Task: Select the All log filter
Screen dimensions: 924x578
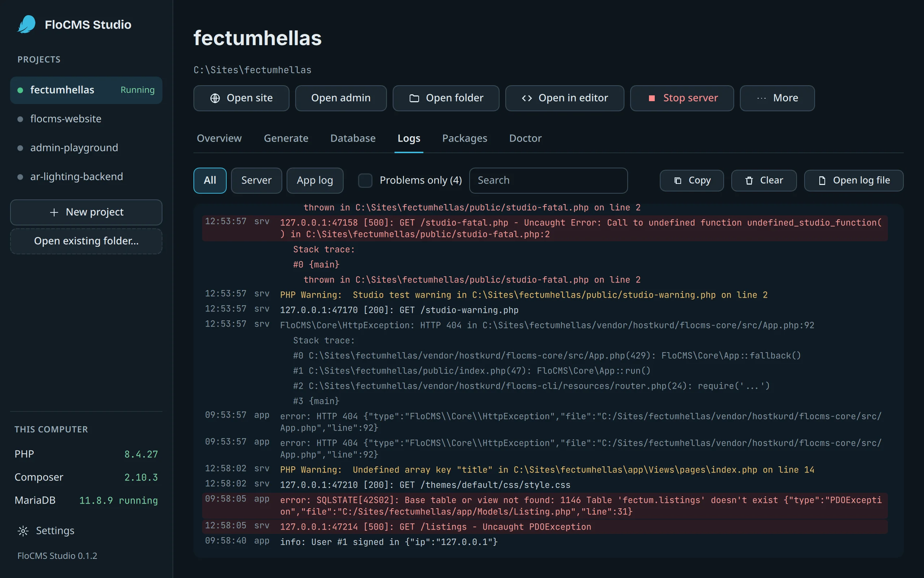Action: click(210, 180)
